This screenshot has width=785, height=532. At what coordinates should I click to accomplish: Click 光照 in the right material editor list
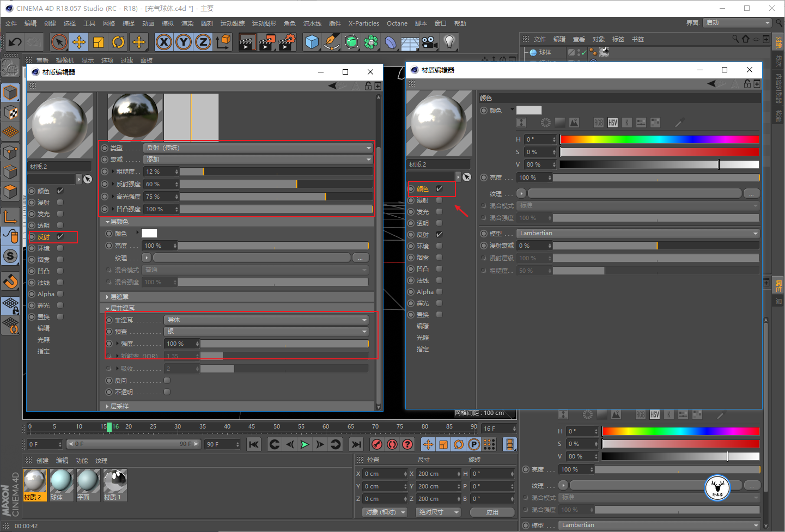click(x=423, y=338)
